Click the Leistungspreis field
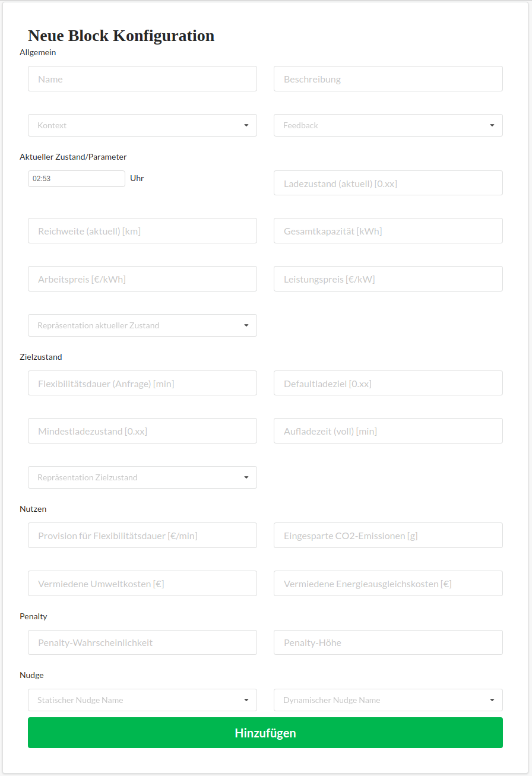 [388, 278]
